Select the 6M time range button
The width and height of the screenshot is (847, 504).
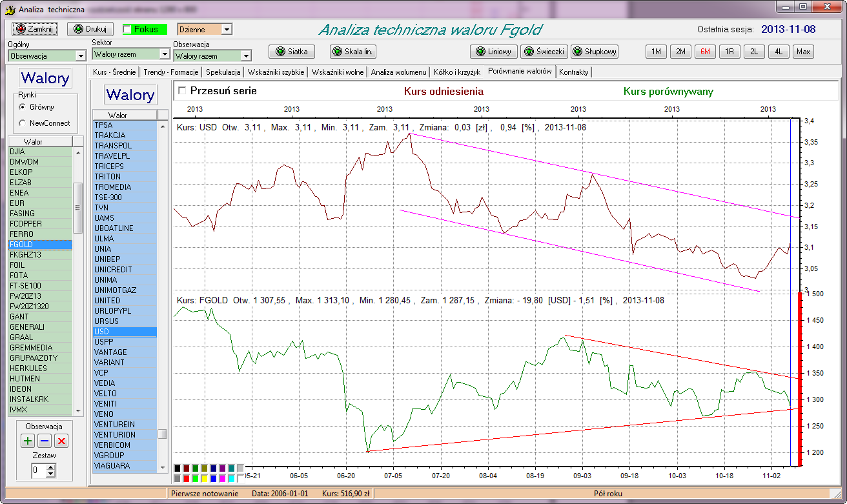click(705, 52)
